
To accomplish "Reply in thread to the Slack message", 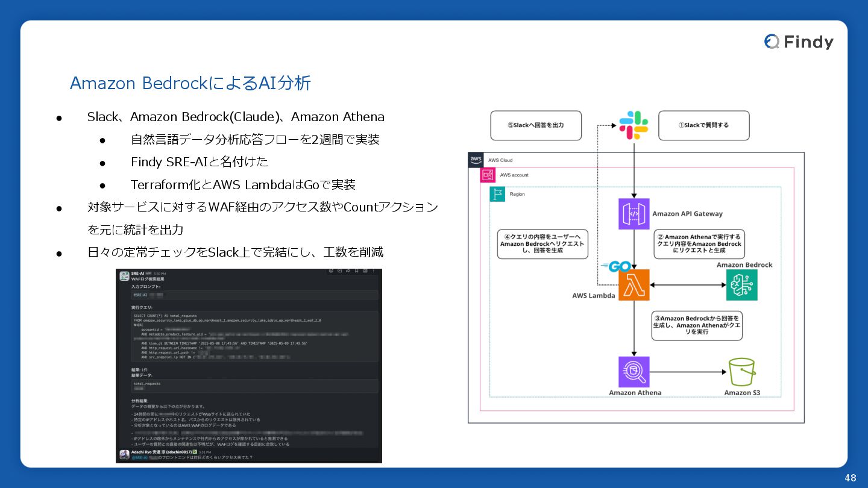I will point(340,271).
